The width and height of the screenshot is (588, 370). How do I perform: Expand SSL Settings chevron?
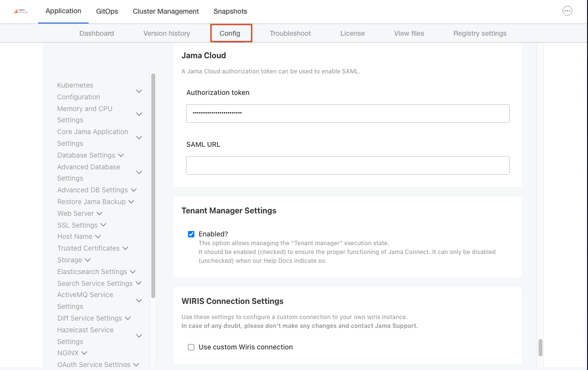(x=103, y=225)
